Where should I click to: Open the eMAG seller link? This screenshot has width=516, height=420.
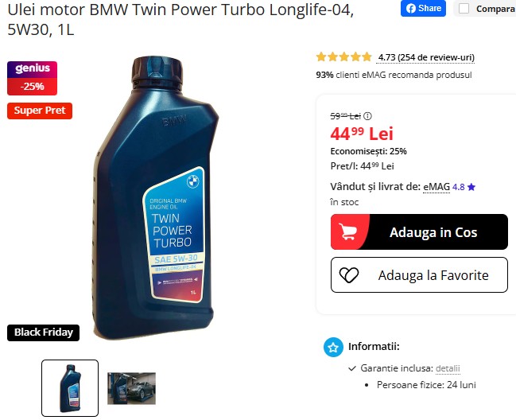coord(436,187)
